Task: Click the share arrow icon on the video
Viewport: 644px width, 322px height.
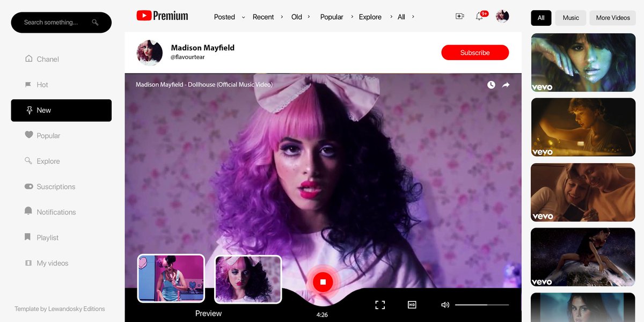Action: 506,85
